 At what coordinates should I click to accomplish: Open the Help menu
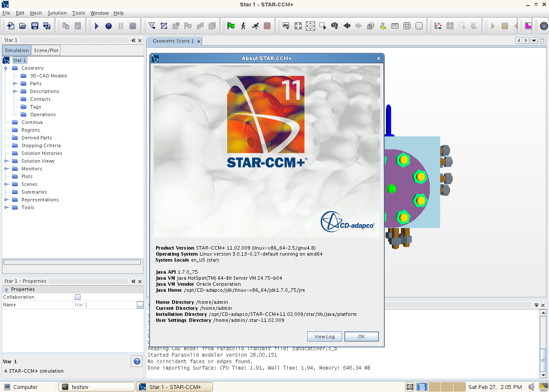click(x=118, y=13)
